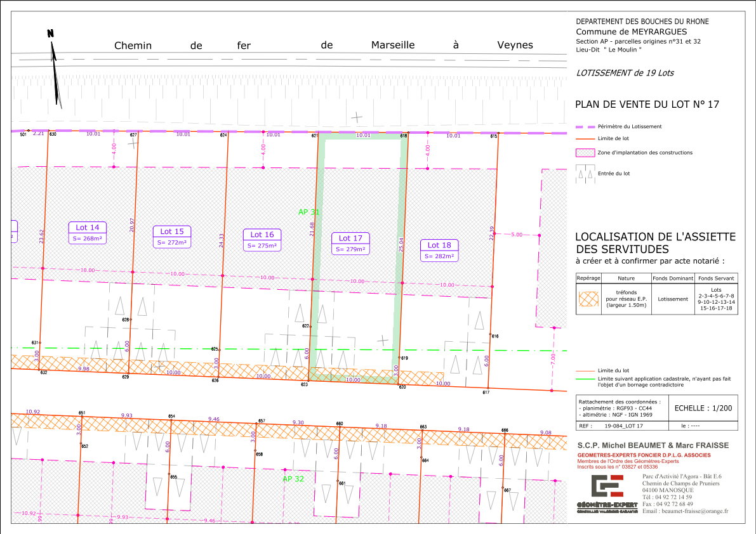This screenshot has width=756, height=534.
Task: Click the 'Section AP - parcelles origines' line
Action: pos(638,41)
